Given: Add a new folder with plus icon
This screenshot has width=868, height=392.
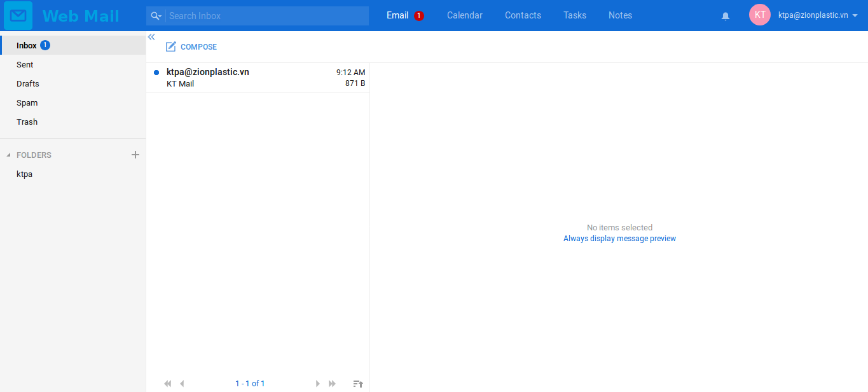Looking at the screenshot, I should [x=135, y=155].
